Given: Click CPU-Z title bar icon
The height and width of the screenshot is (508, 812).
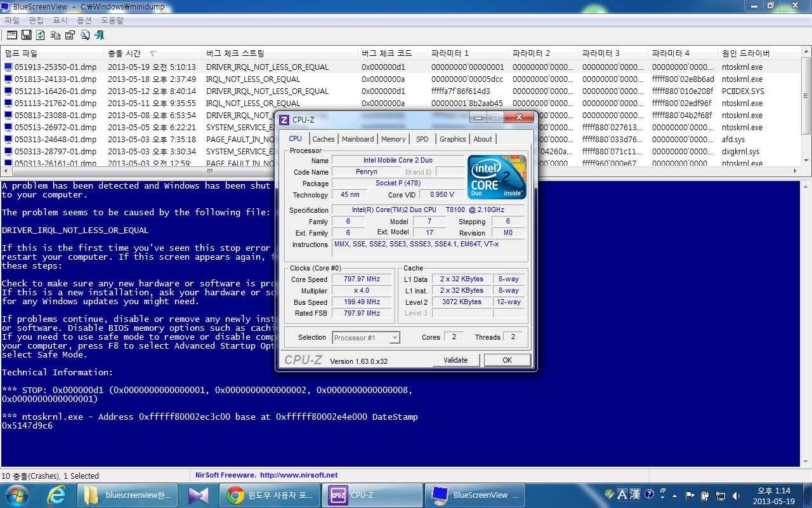Looking at the screenshot, I should click(284, 120).
